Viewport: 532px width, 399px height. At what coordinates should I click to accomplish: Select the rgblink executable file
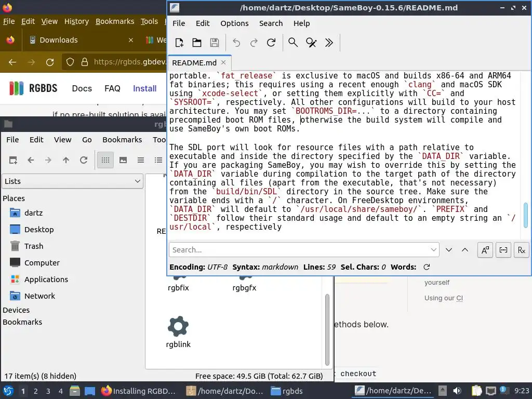[178, 332]
